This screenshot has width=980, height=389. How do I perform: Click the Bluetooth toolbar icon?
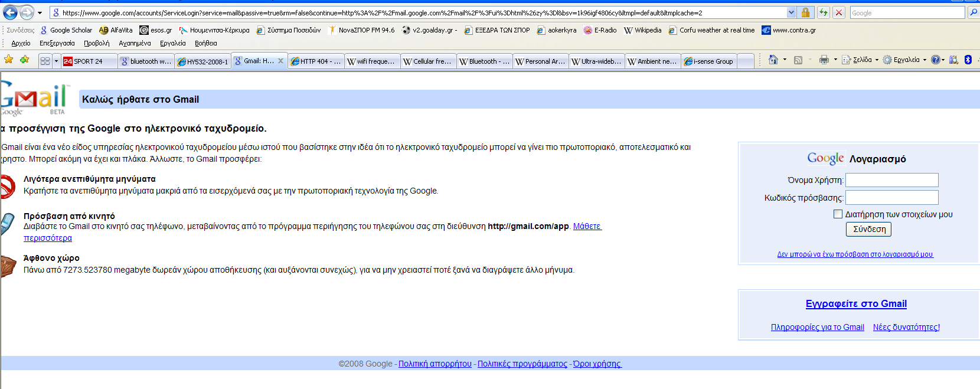[968, 60]
